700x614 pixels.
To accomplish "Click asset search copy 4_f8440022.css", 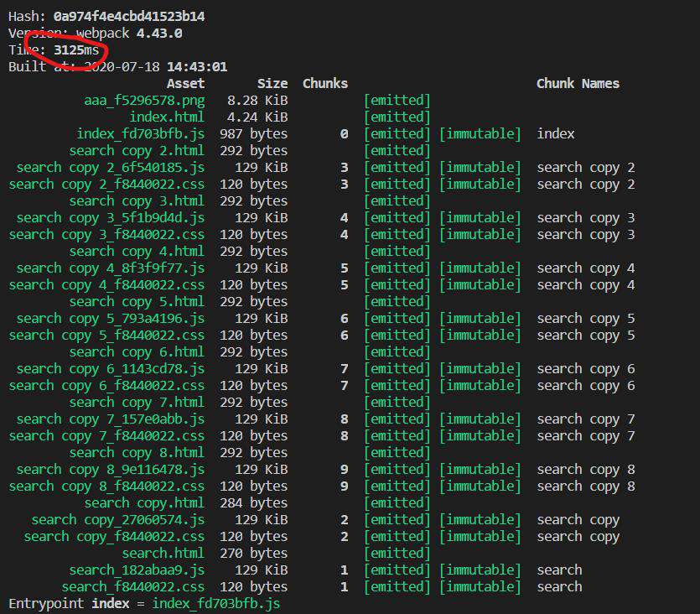I will pyautogui.click(x=106, y=285).
